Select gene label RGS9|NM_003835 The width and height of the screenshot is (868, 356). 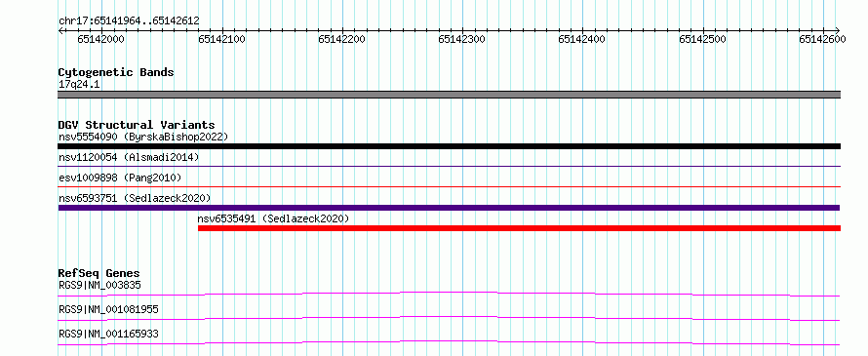point(99,285)
